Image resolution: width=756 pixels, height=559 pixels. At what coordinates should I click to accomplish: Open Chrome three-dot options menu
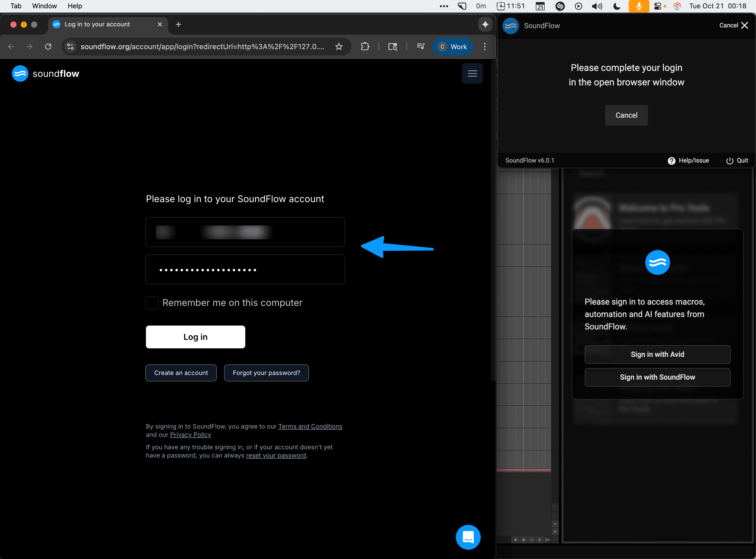click(x=485, y=47)
